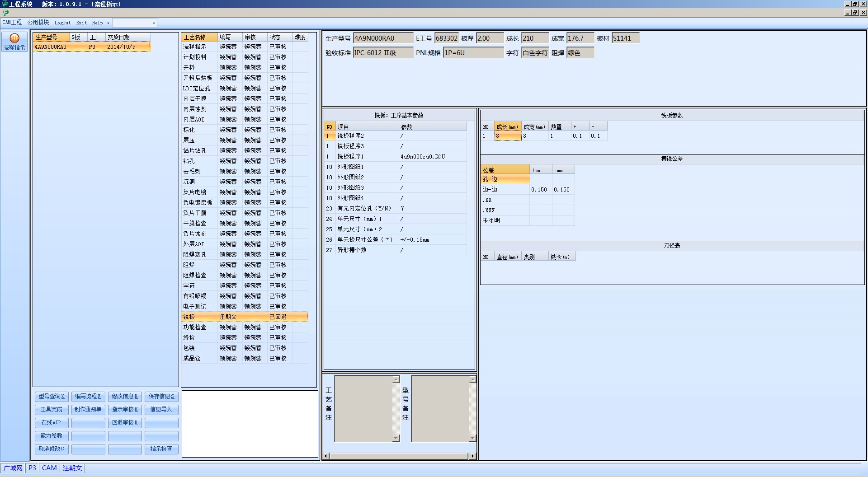This screenshot has height=477, width=868.
Task: Click the 指示检查 button
Action: (x=161, y=449)
